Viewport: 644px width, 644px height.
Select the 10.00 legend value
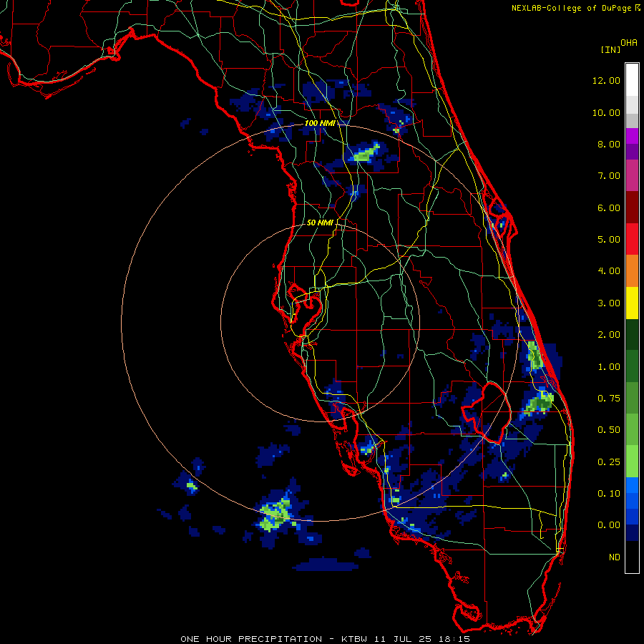click(x=606, y=112)
